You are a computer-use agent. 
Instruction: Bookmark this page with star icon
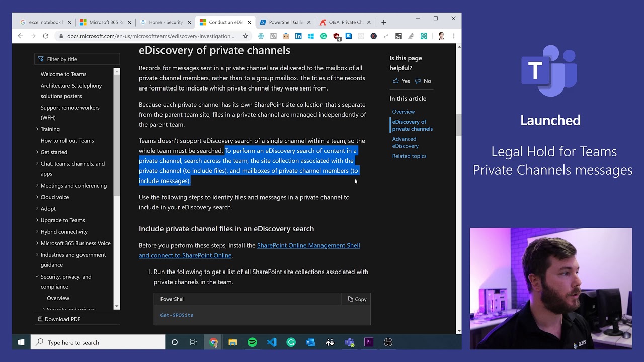tap(245, 36)
